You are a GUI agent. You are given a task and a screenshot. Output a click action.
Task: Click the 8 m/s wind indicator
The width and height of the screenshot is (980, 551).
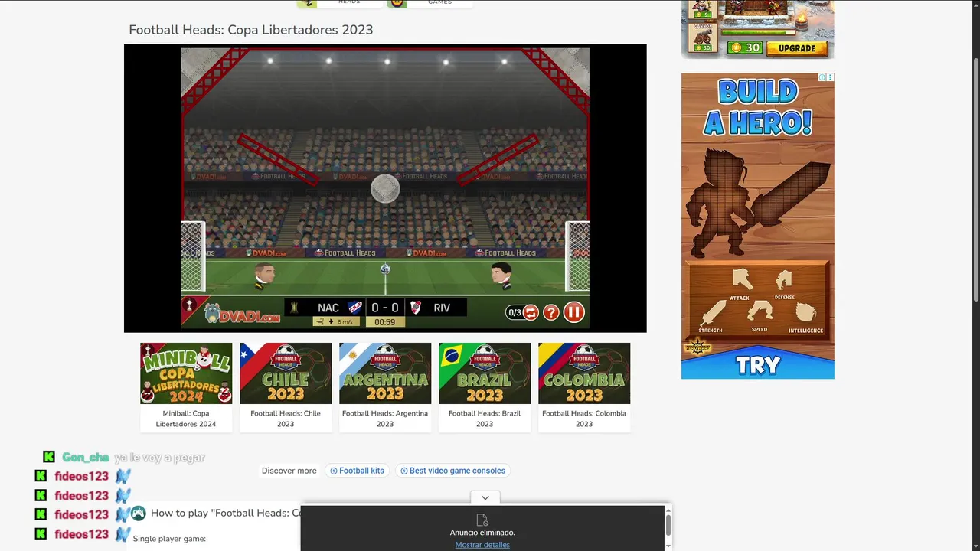click(x=337, y=322)
